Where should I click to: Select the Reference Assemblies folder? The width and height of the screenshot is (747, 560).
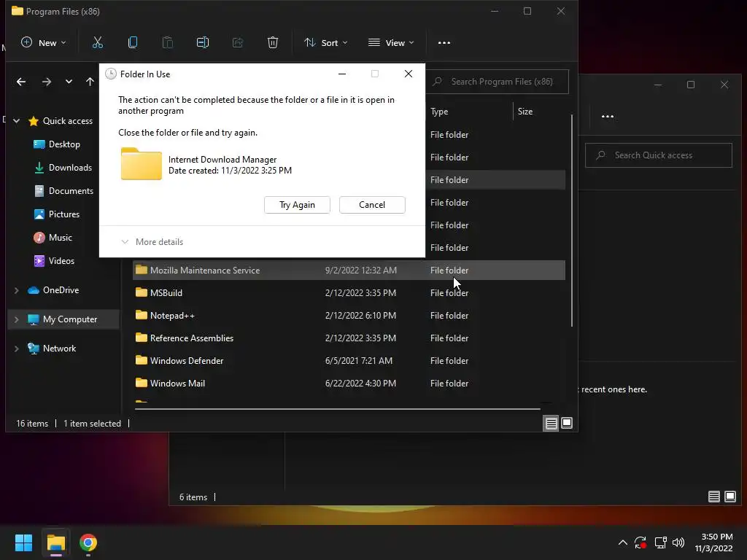(x=349, y=338)
